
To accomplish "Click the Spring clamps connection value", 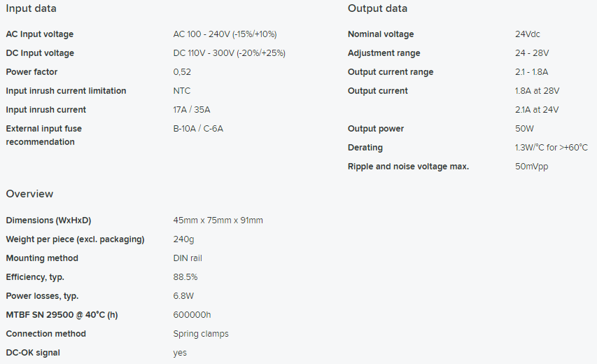I will (x=201, y=334).
